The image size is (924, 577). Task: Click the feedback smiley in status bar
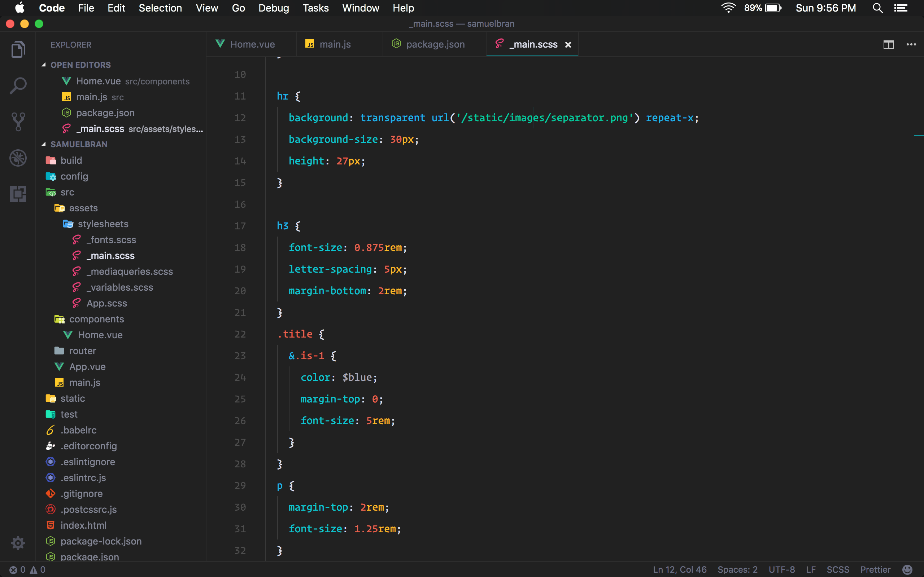coord(908,569)
